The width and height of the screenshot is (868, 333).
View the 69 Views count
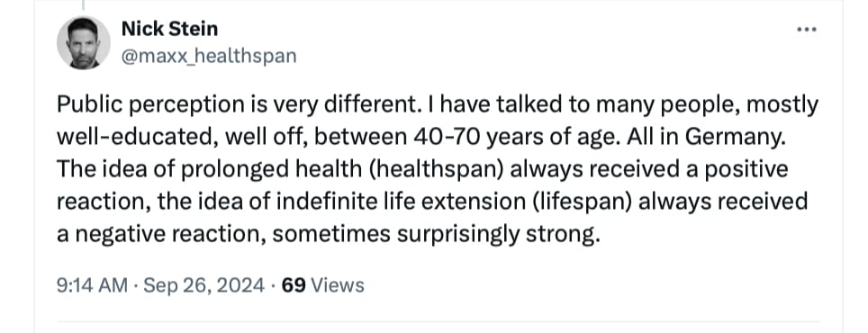322,285
